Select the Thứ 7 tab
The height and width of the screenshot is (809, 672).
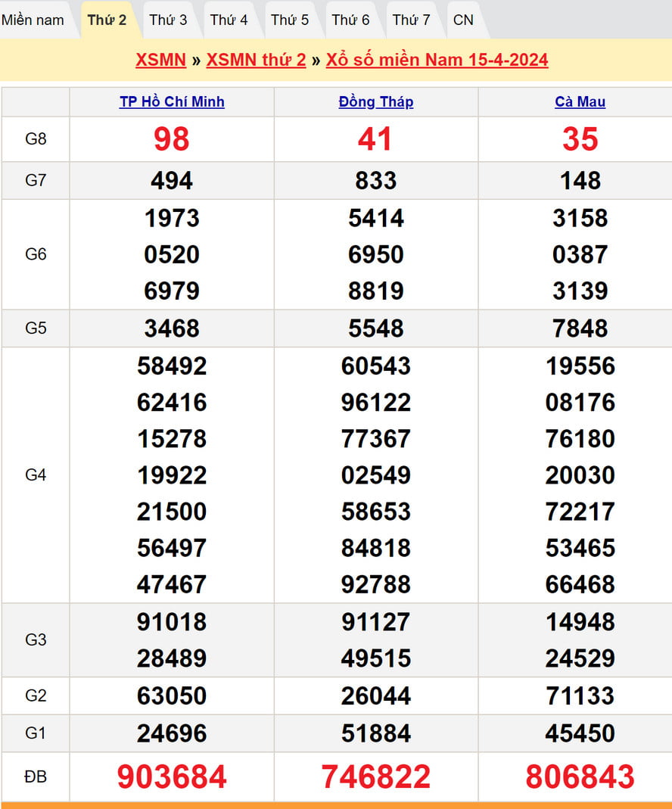(x=411, y=20)
